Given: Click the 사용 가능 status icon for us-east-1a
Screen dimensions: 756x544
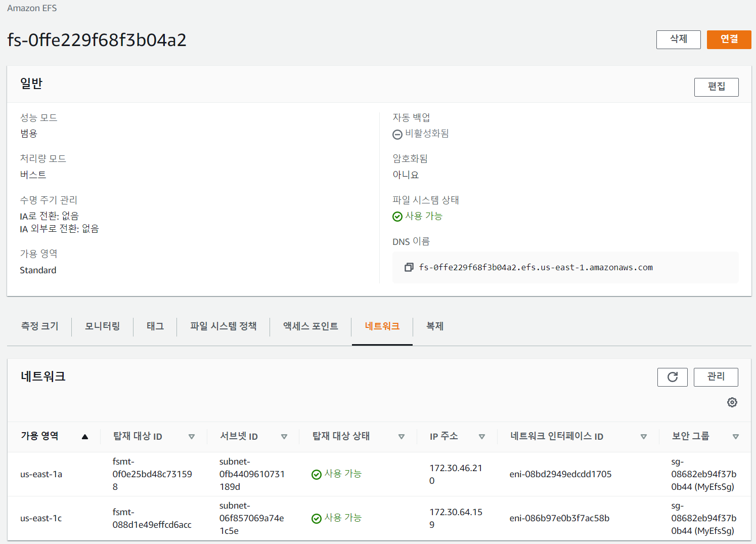Looking at the screenshot, I should (x=317, y=474).
